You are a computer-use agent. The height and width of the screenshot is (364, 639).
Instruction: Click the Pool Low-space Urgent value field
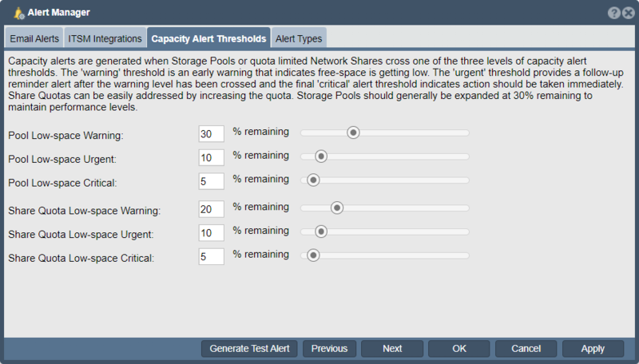tap(211, 157)
